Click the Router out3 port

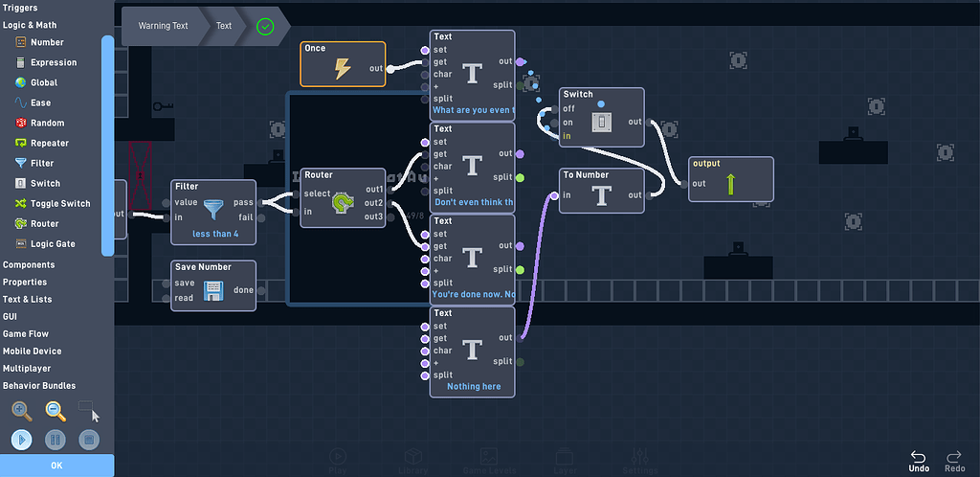(390, 217)
